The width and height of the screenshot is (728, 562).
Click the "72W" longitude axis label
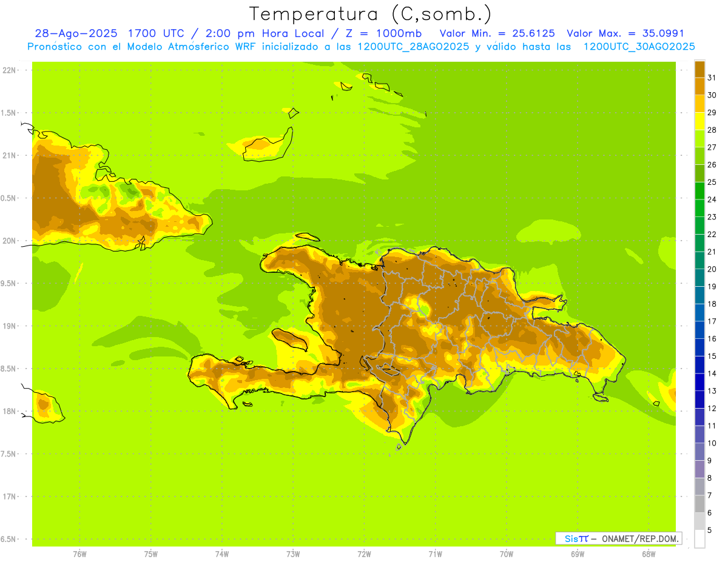click(364, 554)
